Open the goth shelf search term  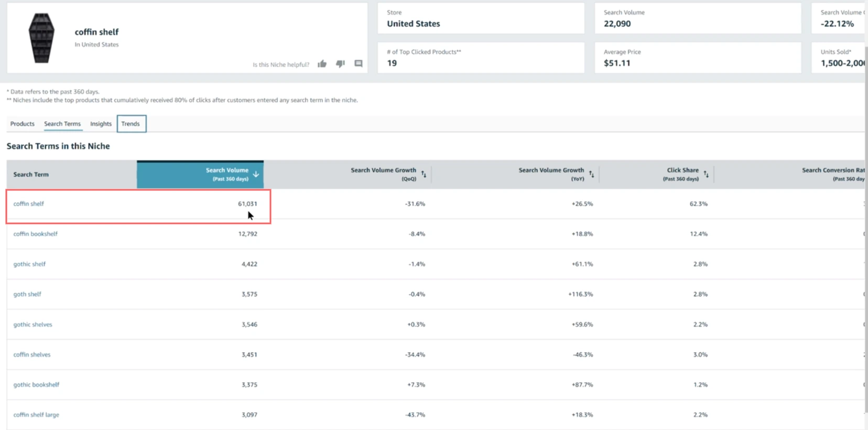27,294
